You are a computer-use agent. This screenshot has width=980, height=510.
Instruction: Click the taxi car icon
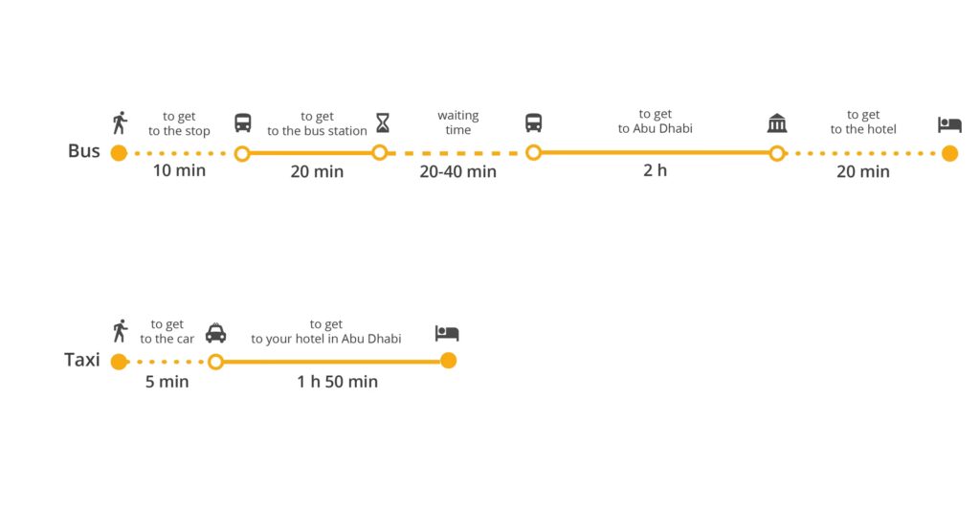pos(216,333)
